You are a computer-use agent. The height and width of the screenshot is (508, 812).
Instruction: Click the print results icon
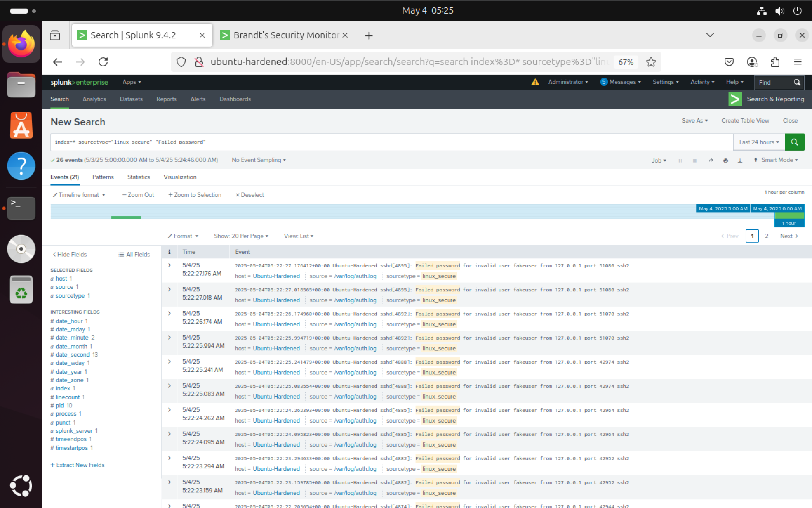coord(725,160)
